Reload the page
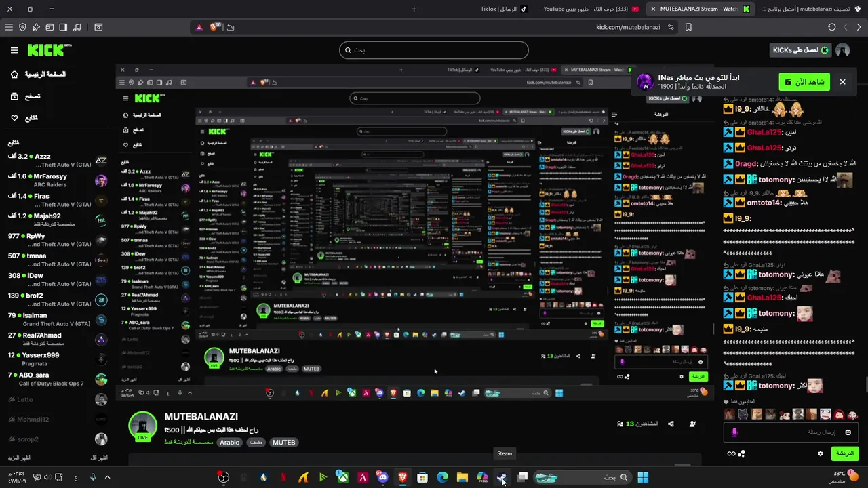Image resolution: width=868 pixels, height=488 pixels. click(831, 27)
